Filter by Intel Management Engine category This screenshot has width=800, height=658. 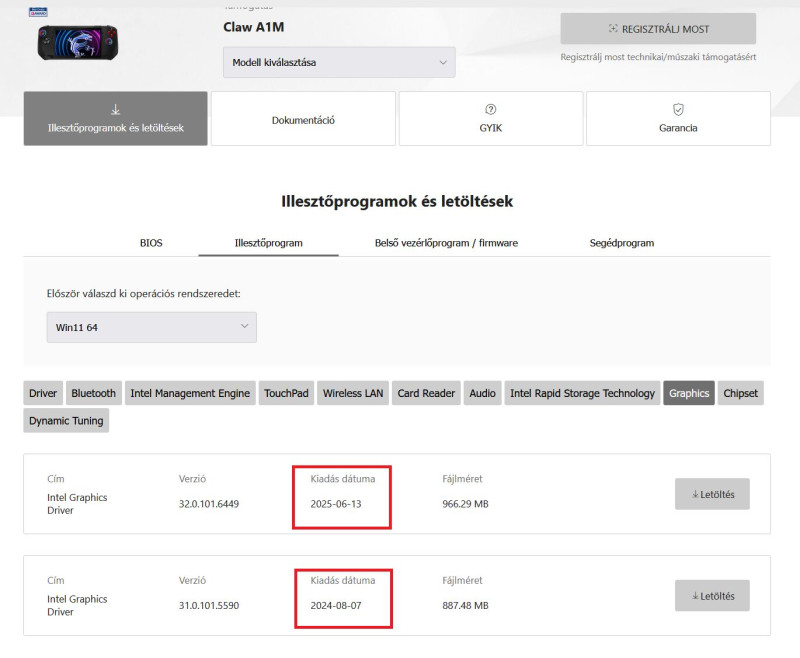[x=190, y=393]
